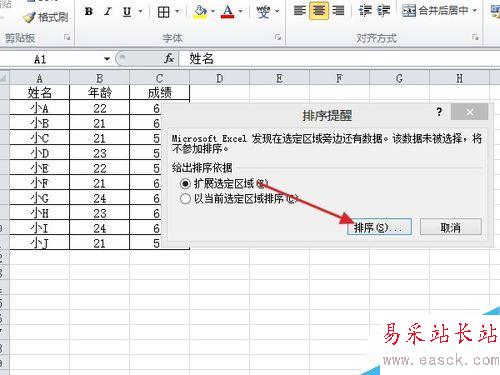Click formula bar showing 姓名
500x375 pixels.
(x=340, y=59)
